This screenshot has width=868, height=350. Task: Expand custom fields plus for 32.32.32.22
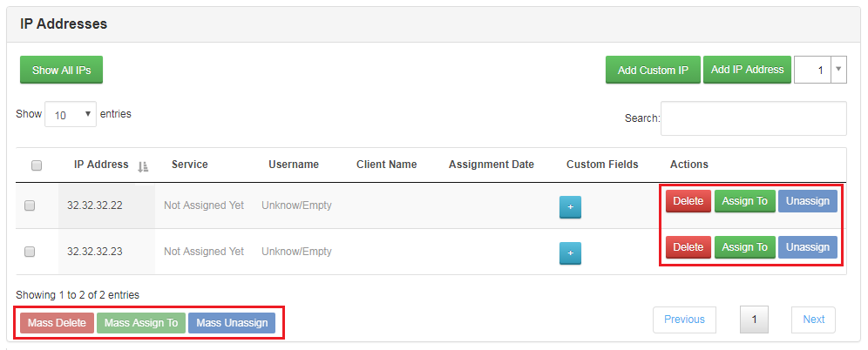coord(570,207)
